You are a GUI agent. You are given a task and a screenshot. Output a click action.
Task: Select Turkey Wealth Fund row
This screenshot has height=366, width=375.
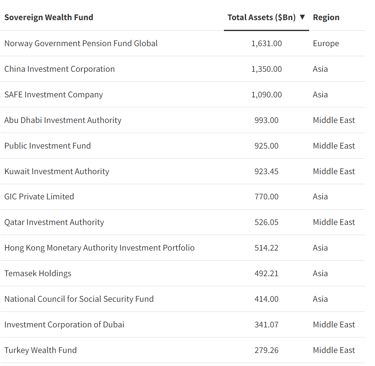(183, 350)
